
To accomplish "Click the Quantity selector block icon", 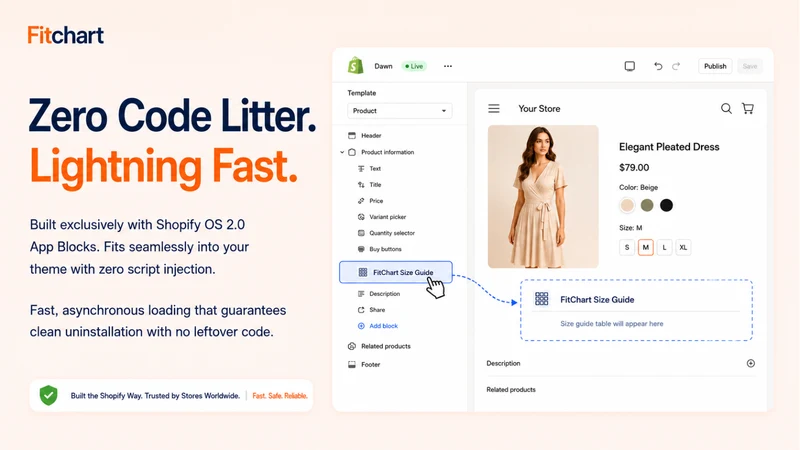I will click(361, 233).
